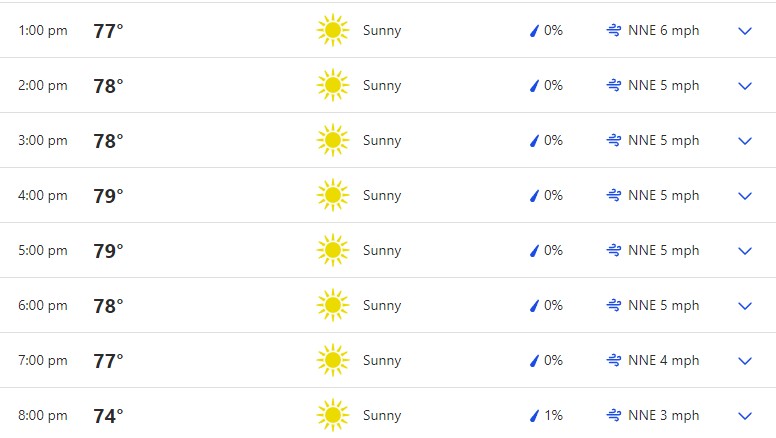Screen dimensions: 776x438
Task: Click the sunny icon in 3:00 pm row
Action: point(332,140)
